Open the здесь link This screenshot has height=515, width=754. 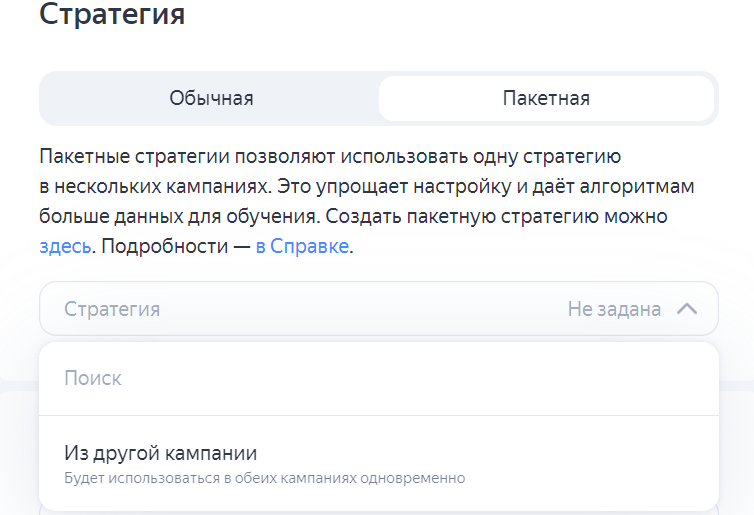click(65, 246)
